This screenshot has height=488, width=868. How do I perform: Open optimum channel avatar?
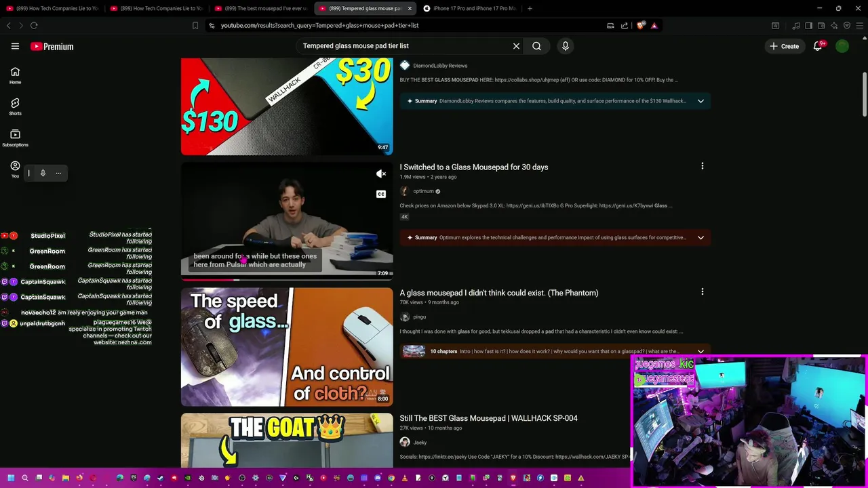coord(404,191)
